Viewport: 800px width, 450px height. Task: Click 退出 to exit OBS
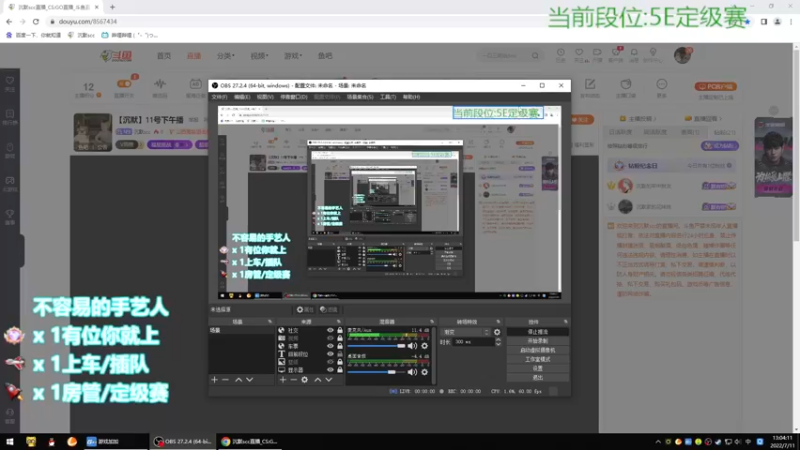[x=538, y=378]
